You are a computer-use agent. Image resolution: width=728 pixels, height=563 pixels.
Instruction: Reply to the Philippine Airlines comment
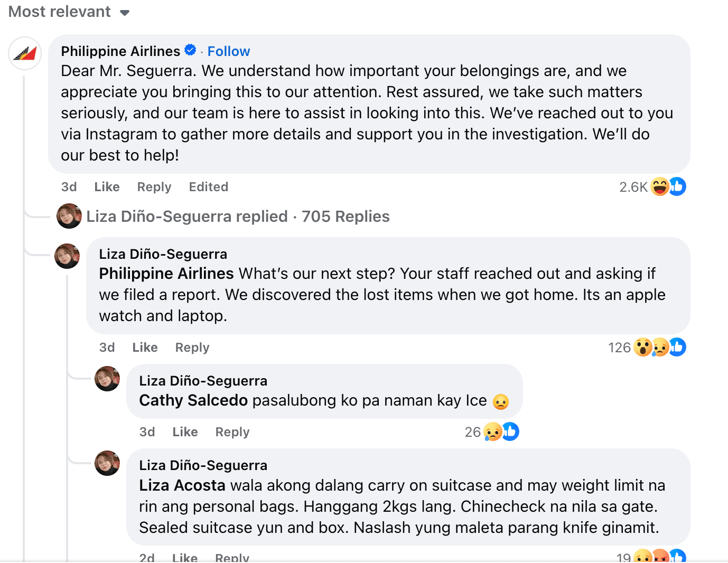tap(154, 187)
